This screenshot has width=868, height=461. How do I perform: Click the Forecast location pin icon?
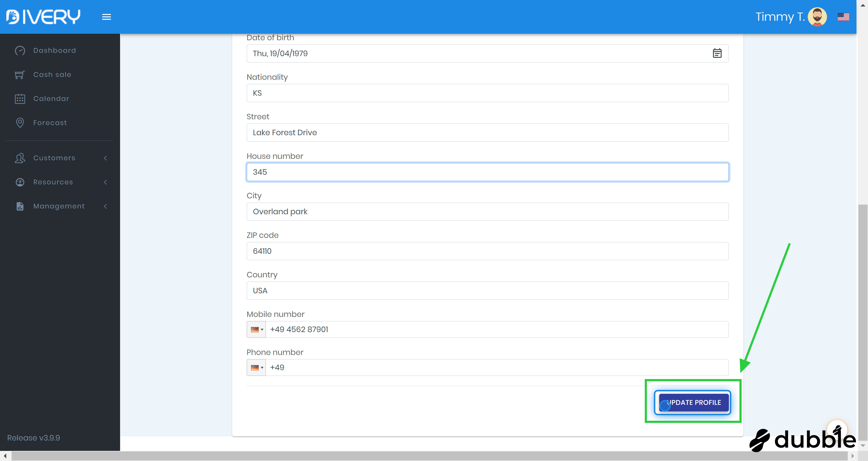[20, 123]
